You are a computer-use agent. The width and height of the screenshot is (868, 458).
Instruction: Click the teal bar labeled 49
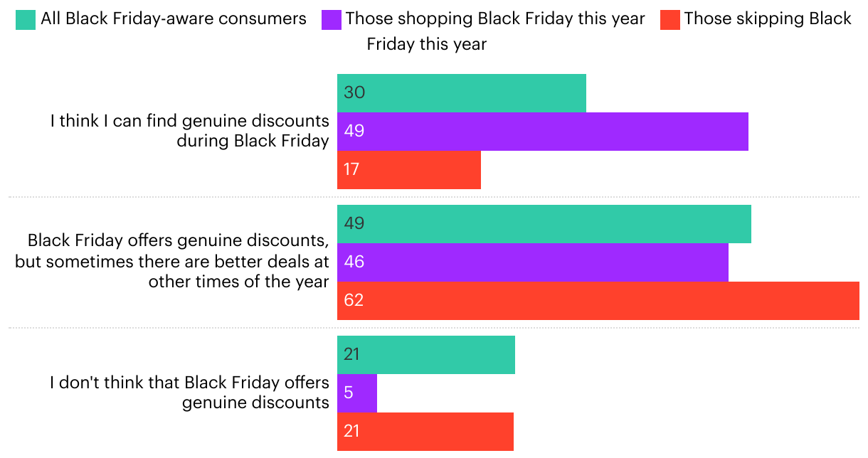544,224
